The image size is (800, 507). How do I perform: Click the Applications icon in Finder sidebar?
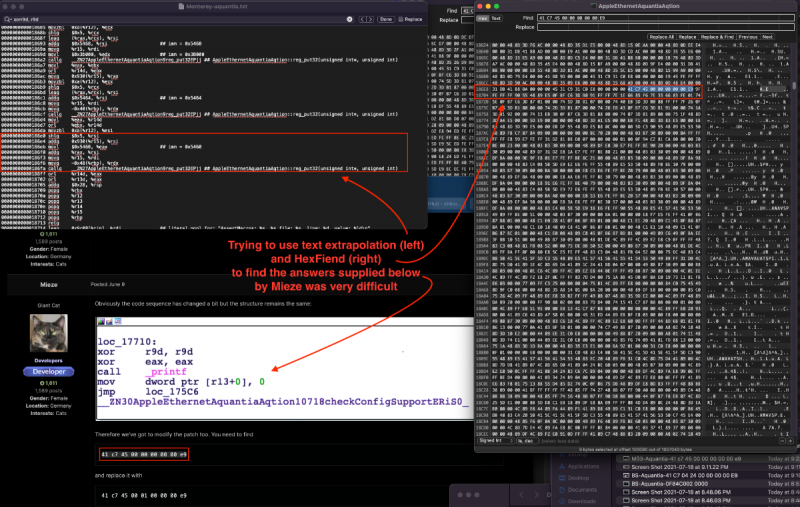click(x=562, y=466)
